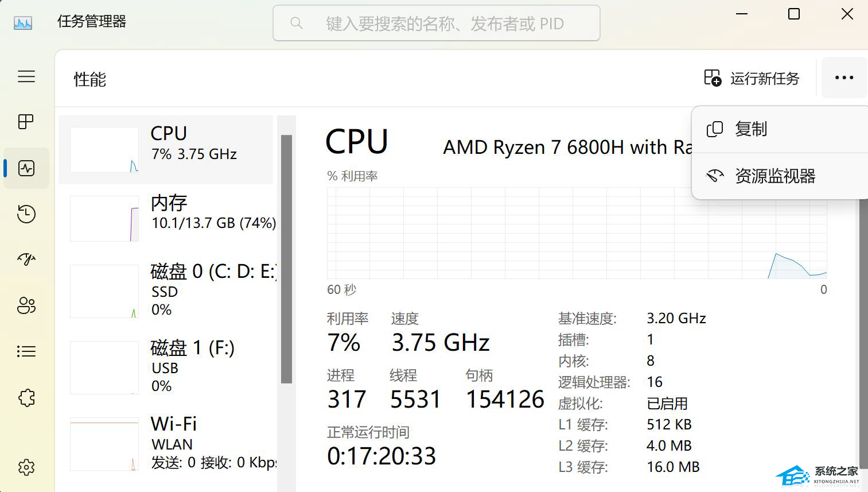Open the Startup apps page icon
This screenshot has height=492, width=868.
click(x=26, y=259)
